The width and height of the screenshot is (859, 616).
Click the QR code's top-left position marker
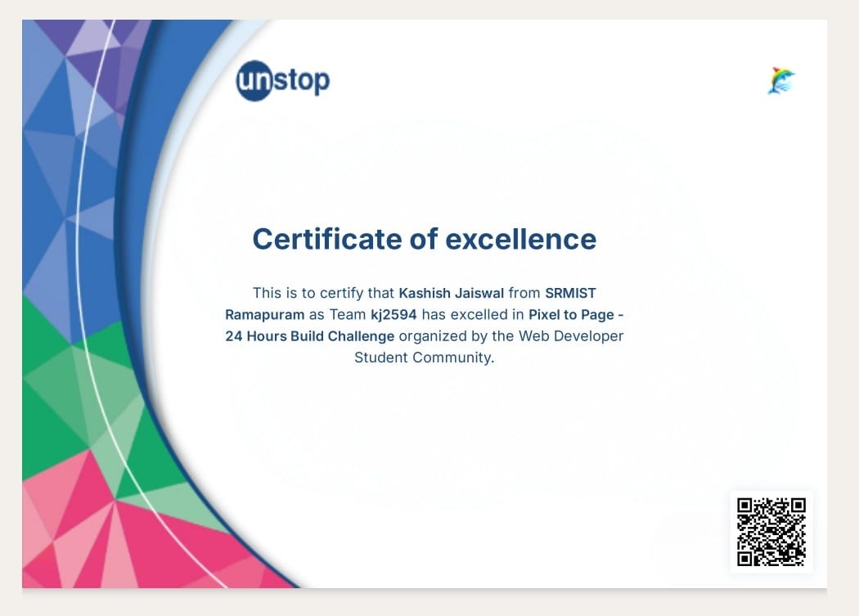click(x=745, y=506)
